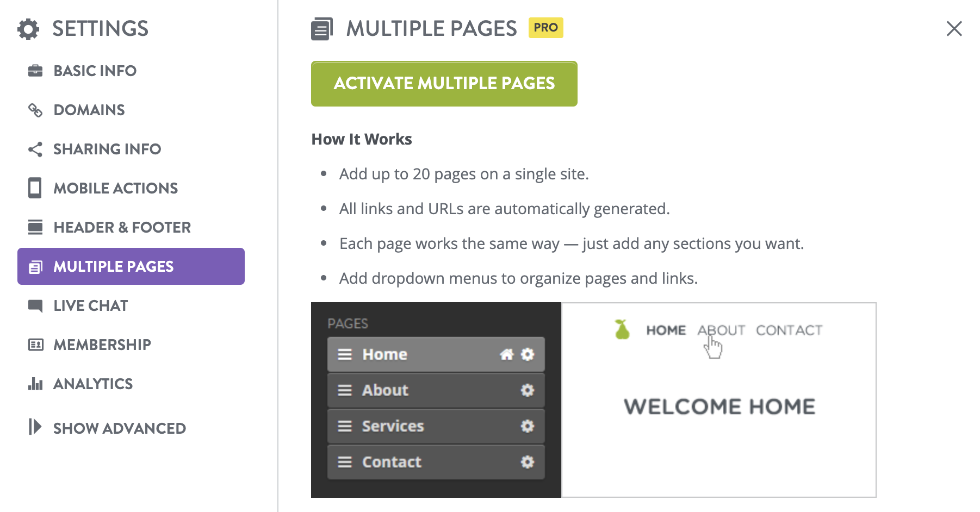Viewport: 980px width, 512px height.
Task: Click the Analytics bar chart icon
Action: pyautogui.click(x=35, y=384)
